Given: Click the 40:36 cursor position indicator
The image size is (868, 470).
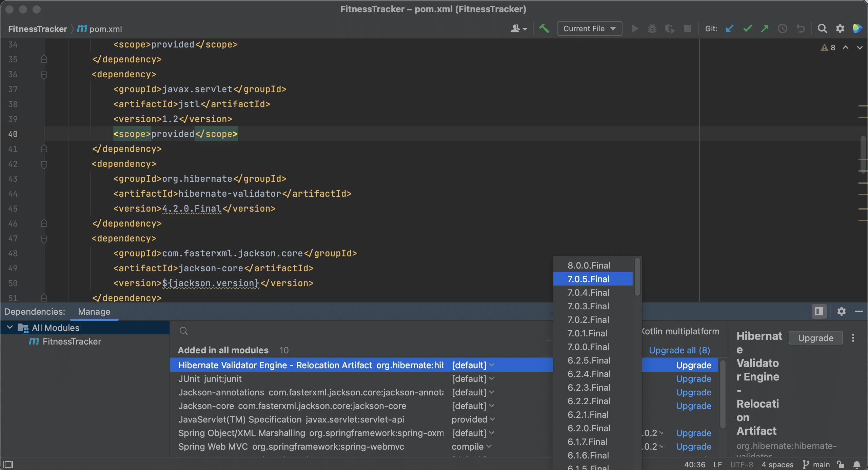Looking at the screenshot, I should pos(695,465).
